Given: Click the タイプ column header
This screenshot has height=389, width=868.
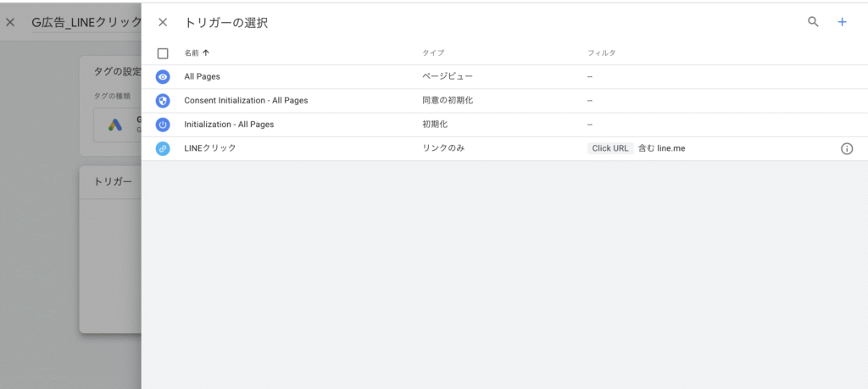Looking at the screenshot, I should point(432,53).
